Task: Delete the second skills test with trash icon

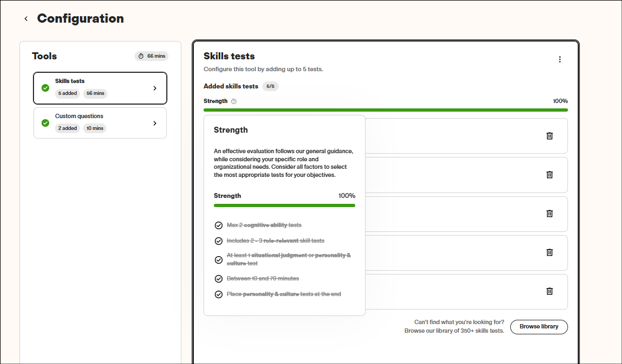Action: point(550,175)
